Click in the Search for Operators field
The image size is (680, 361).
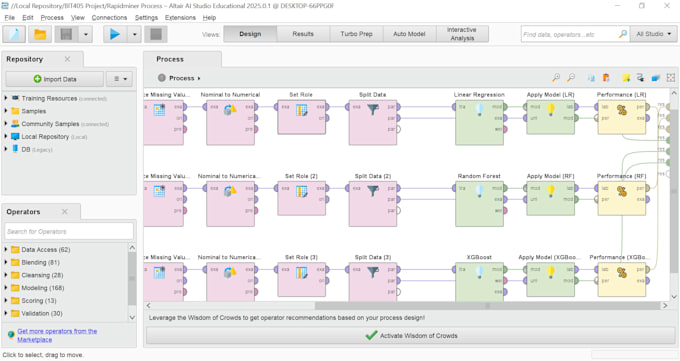[x=69, y=231]
